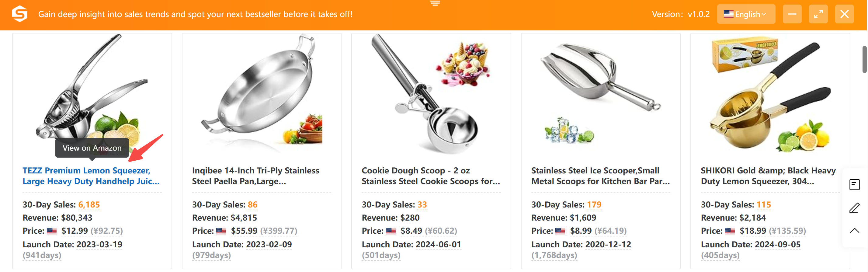The width and height of the screenshot is (868, 272).
Task: Click the 115 sales number for SHIKORI
Action: pyautogui.click(x=763, y=204)
